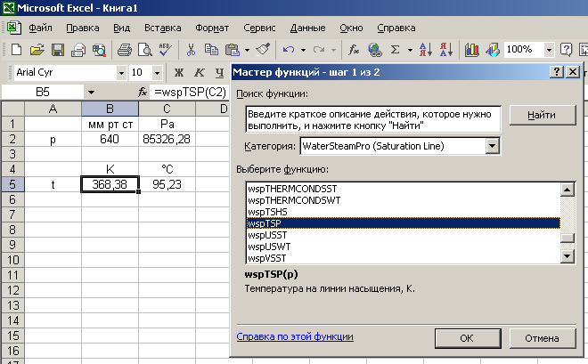Toggle Bold (Ж) formatting button
The image size is (588, 364).
[179, 73]
